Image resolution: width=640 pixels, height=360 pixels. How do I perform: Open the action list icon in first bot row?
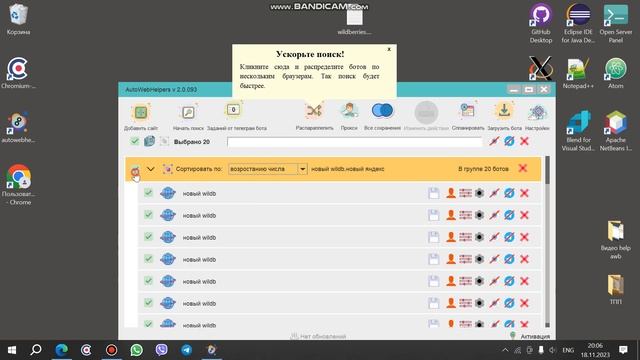[465, 193]
